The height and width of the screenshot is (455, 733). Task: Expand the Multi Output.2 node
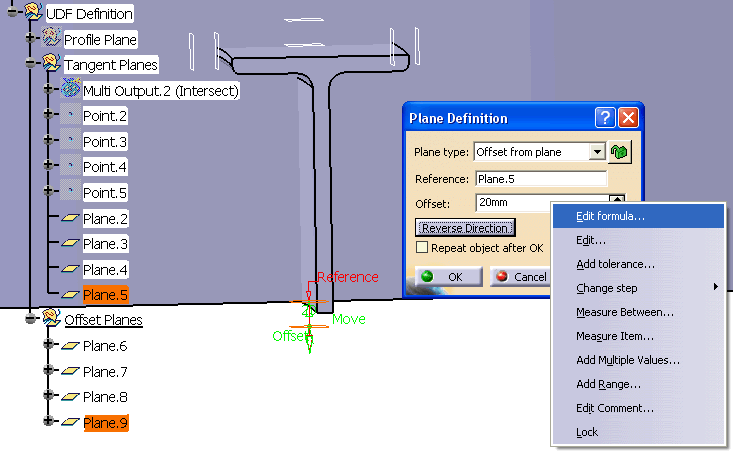click(x=48, y=88)
